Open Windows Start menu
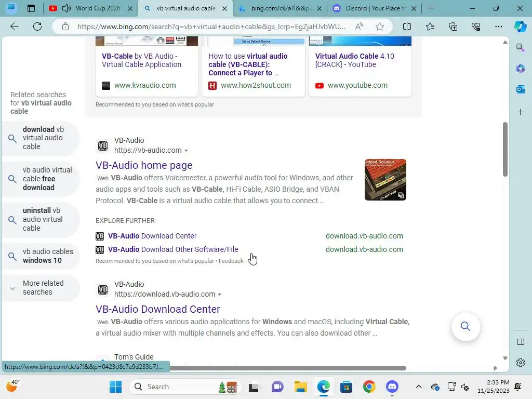532x399 pixels. (x=115, y=387)
